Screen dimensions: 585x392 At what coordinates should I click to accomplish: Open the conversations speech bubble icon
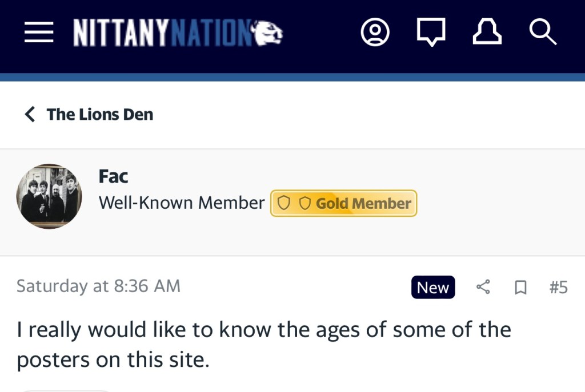pyautogui.click(x=431, y=33)
